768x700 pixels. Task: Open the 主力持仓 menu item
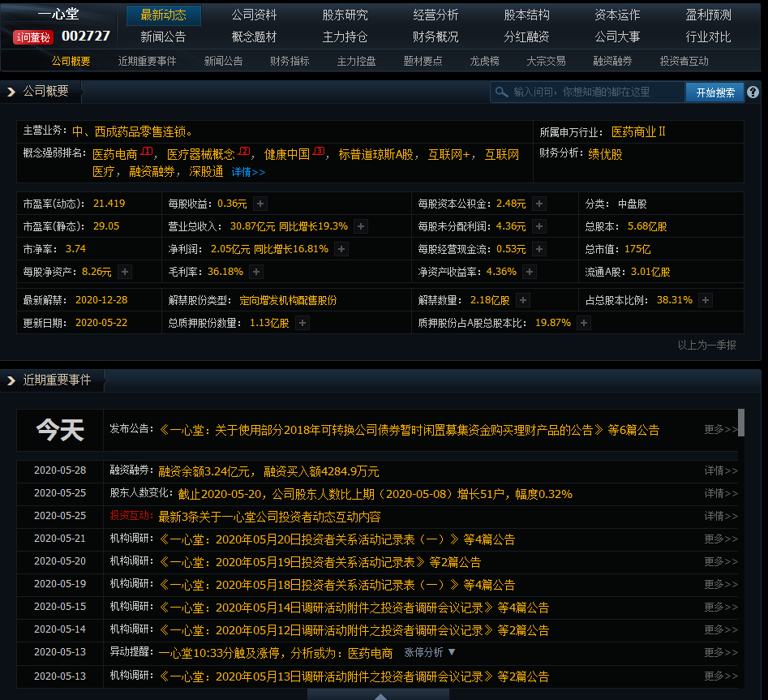(x=345, y=37)
